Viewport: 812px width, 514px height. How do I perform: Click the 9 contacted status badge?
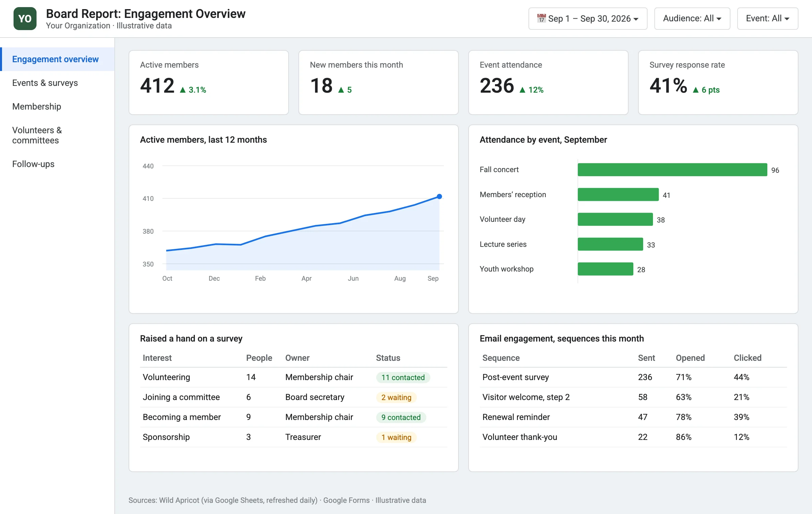(401, 417)
